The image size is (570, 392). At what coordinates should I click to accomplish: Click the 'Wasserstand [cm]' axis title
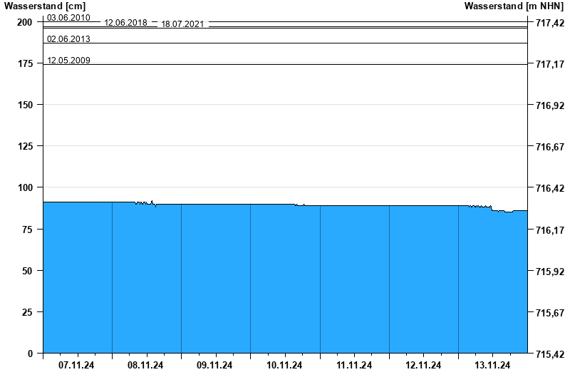coord(44,6)
